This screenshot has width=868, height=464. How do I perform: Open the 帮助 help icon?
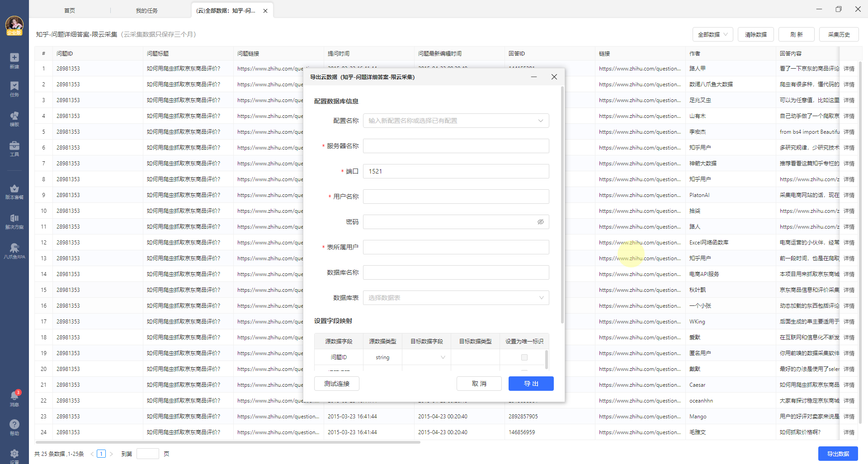click(14, 427)
